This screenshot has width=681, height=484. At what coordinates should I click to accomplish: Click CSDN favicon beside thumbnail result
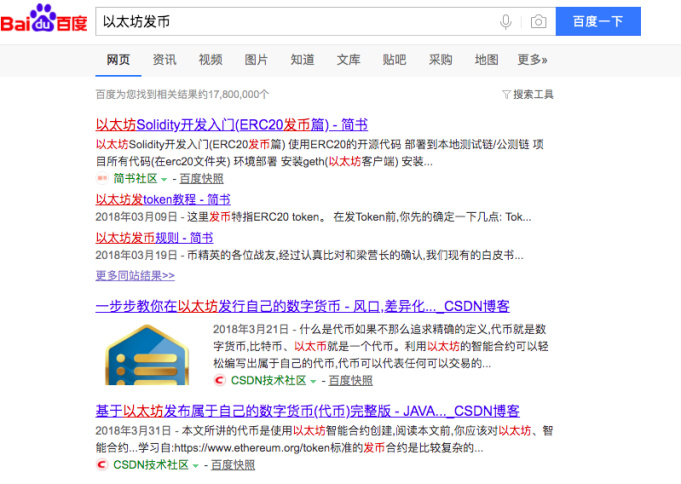(x=220, y=380)
